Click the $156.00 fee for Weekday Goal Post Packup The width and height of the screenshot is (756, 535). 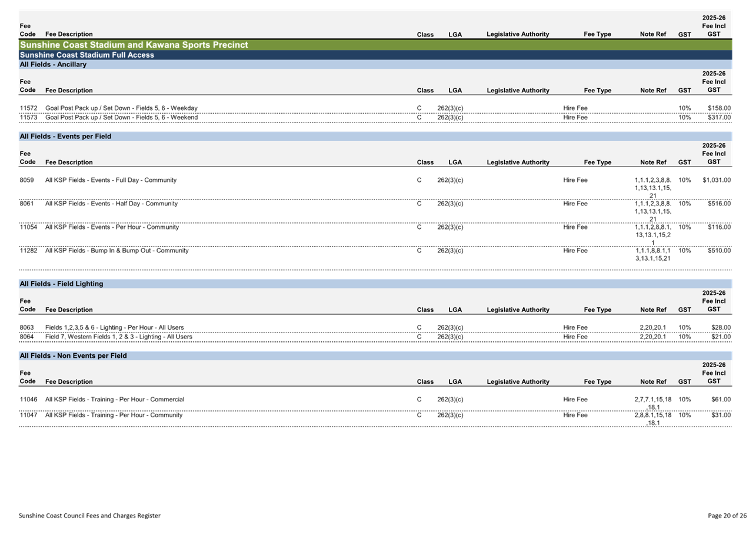(x=719, y=108)
